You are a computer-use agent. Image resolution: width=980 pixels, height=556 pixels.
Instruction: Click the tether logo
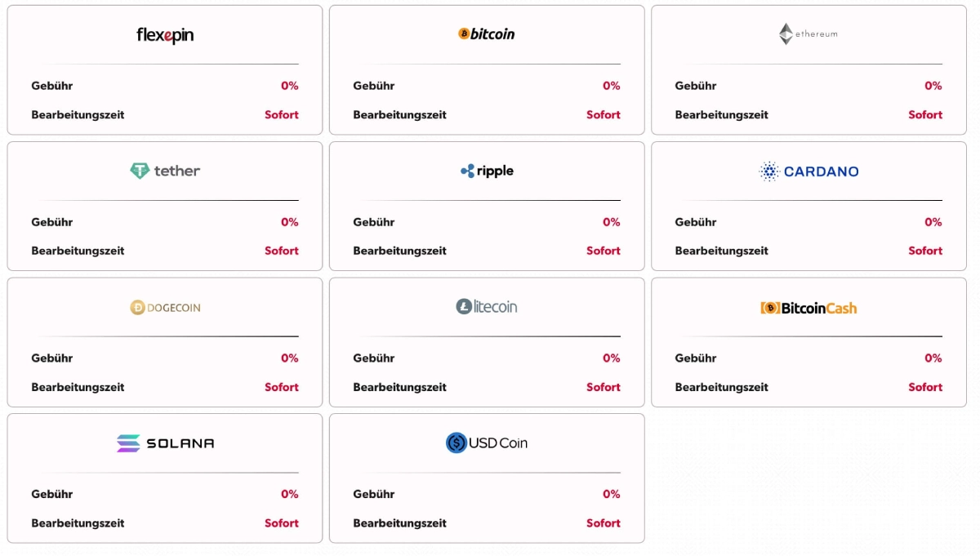point(165,171)
